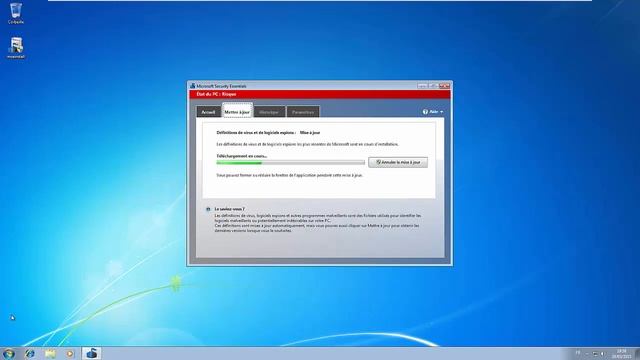
Task: Click Annuler la mise à jour button
Action: (398, 162)
